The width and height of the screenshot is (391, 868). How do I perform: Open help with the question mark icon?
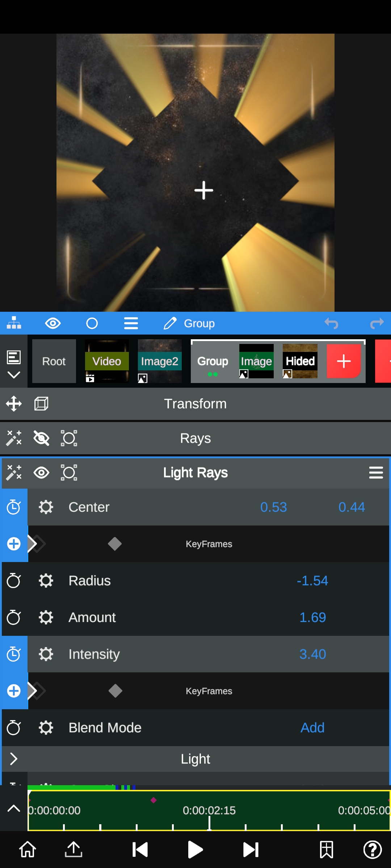click(372, 850)
